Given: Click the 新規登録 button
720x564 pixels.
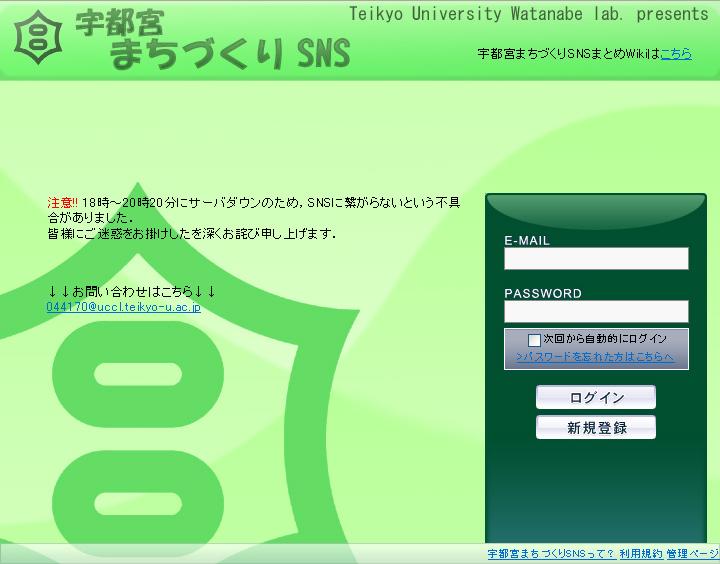Looking at the screenshot, I should 596,428.
